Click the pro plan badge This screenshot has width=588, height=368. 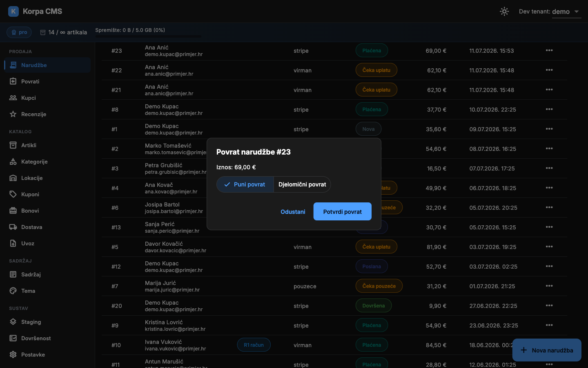[x=19, y=32]
